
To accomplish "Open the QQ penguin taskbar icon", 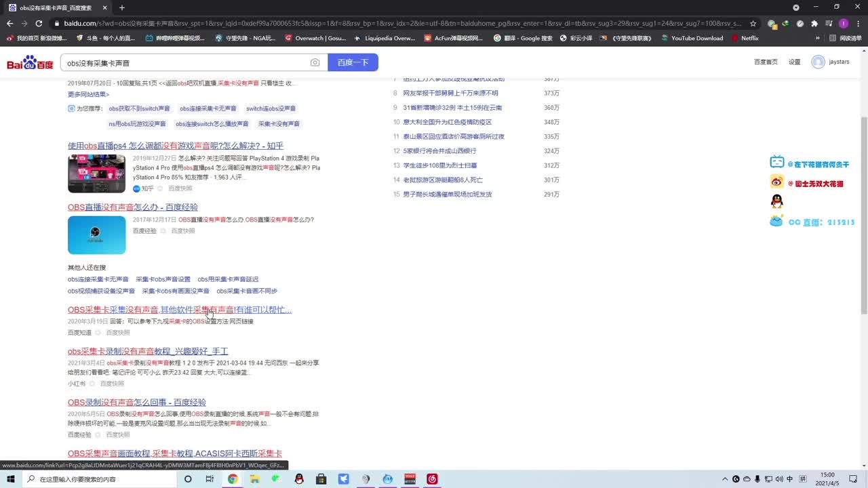I will [x=299, y=479].
